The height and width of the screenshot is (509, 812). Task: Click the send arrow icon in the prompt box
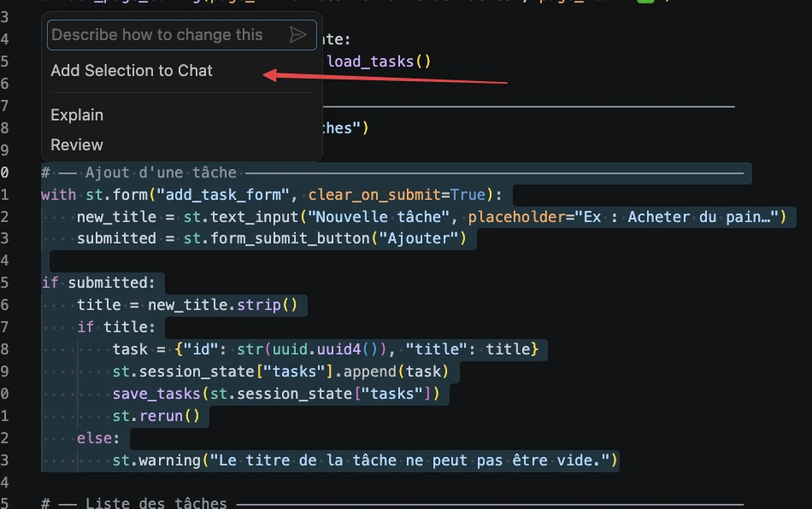pyautogui.click(x=297, y=35)
